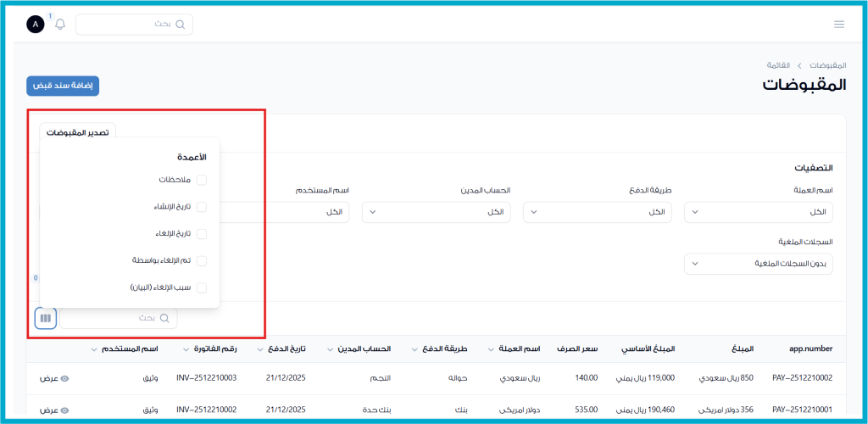Image resolution: width=868 pixels, height=424 pixels.
Task: Click the notifications bell icon
Action: click(60, 25)
